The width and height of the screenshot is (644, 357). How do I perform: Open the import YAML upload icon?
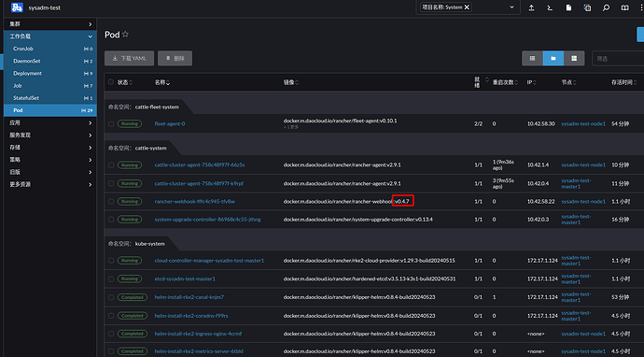coord(531,7)
